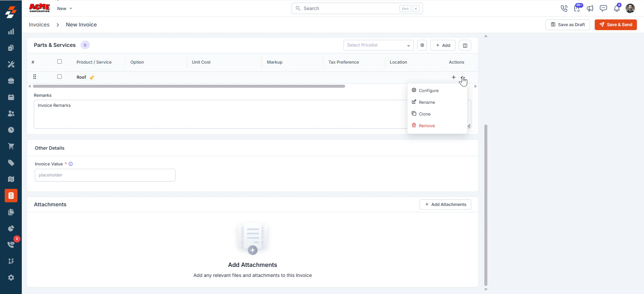The height and width of the screenshot is (294, 644).
Task: Click the scroll left arrow of table
Action: (x=30, y=86)
